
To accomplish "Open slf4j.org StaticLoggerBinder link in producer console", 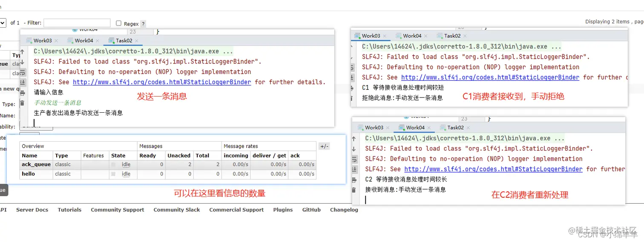I will 162,82.
